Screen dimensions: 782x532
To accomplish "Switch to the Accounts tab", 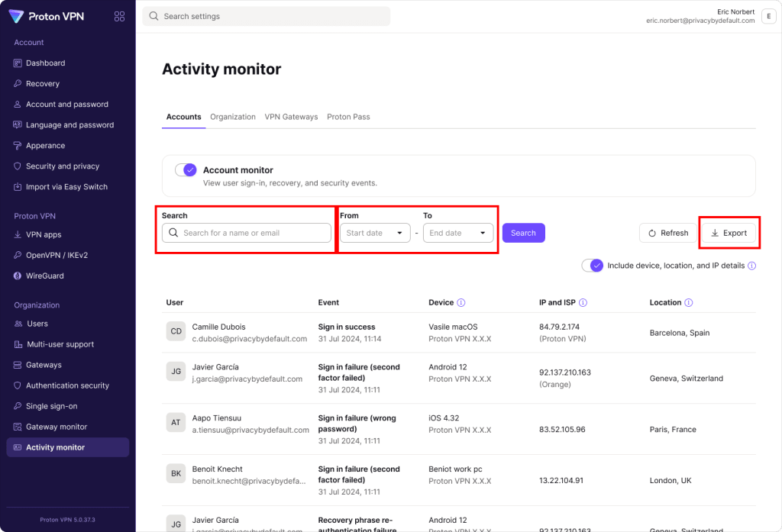I will click(x=183, y=117).
